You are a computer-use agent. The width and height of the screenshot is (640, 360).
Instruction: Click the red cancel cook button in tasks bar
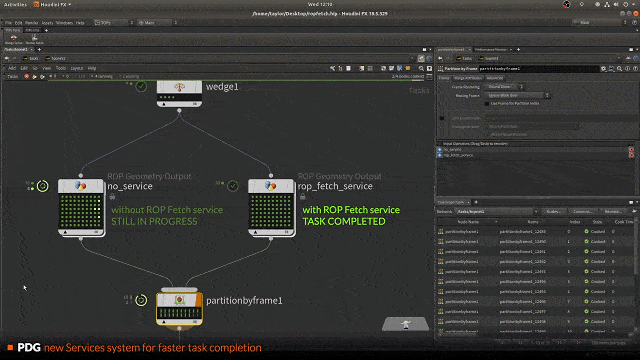27,76
